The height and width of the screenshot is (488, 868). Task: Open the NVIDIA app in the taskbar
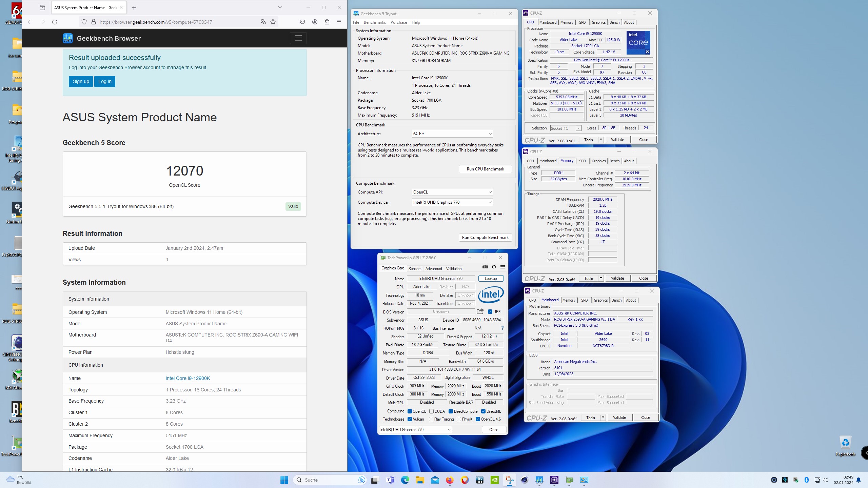click(x=495, y=480)
